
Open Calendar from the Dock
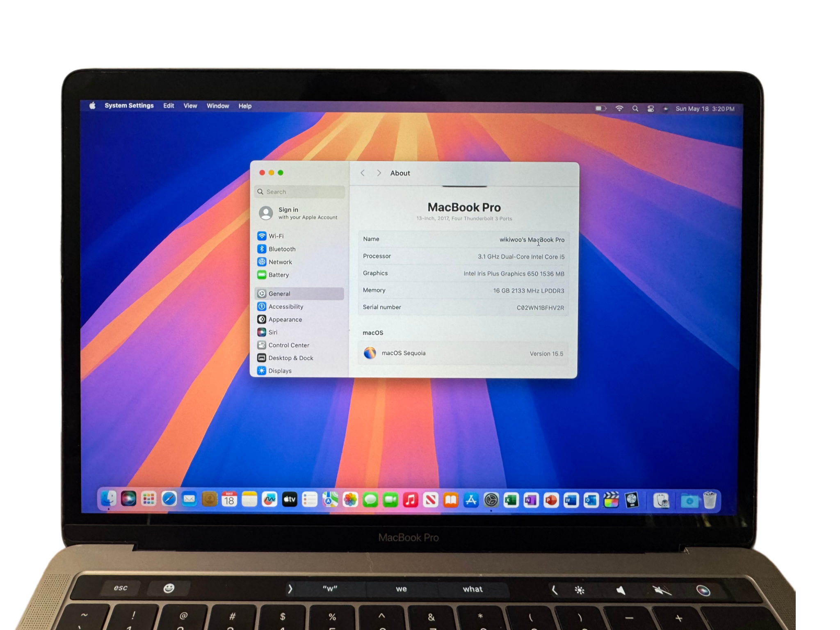pyautogui.click(x=229, y=499)
